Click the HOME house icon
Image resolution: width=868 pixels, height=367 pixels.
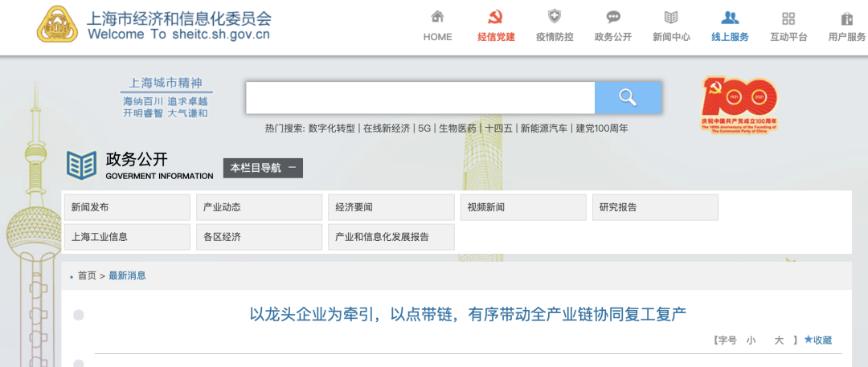(437, 18)
